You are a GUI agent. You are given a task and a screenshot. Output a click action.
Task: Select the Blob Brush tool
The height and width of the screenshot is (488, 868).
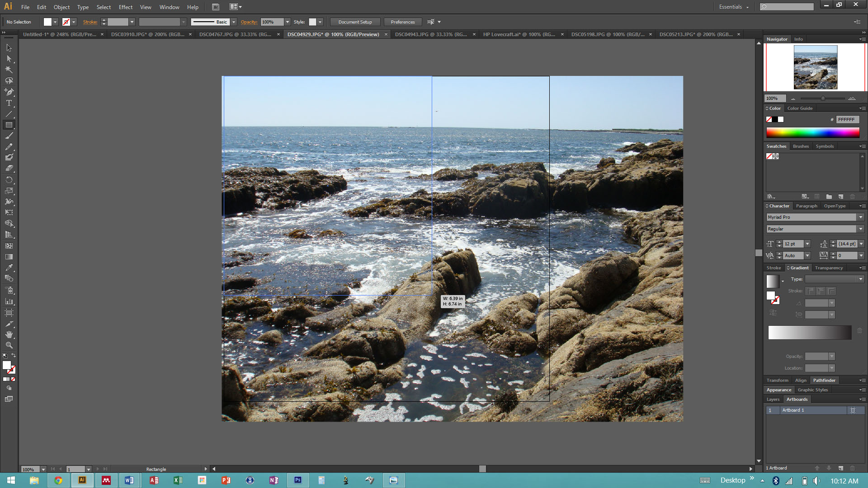coord(9,157)
